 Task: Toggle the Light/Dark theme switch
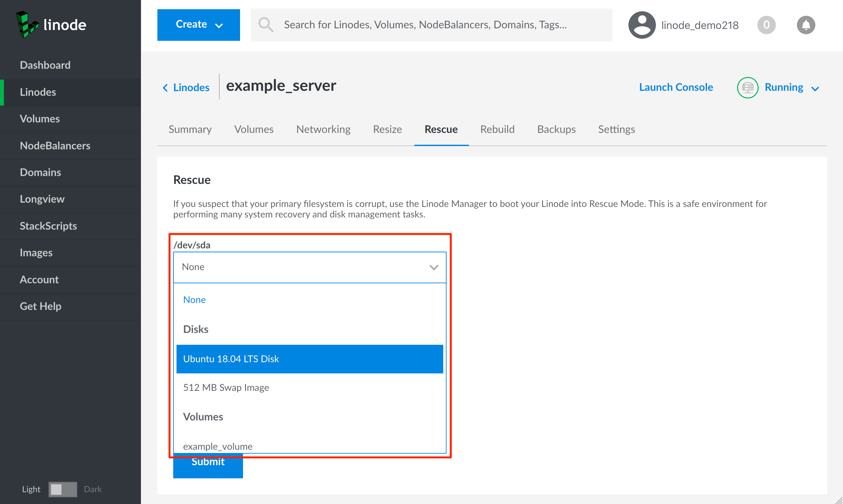[63, 489]
